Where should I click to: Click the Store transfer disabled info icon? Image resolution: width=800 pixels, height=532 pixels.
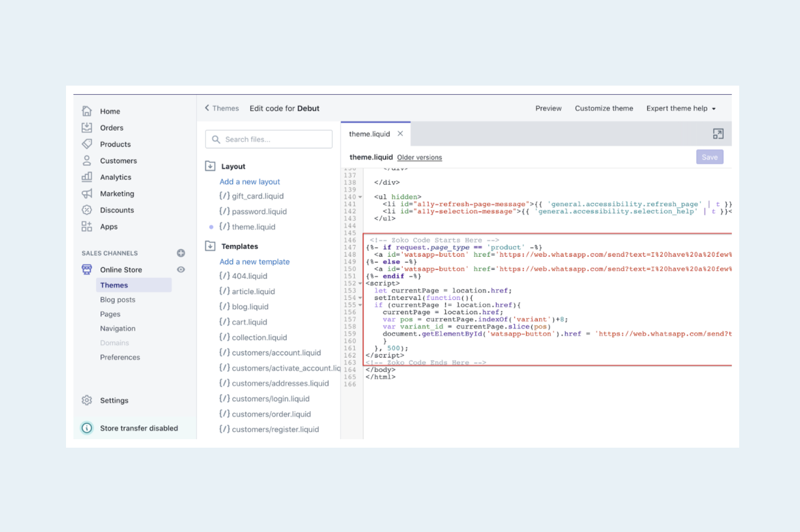87,428
